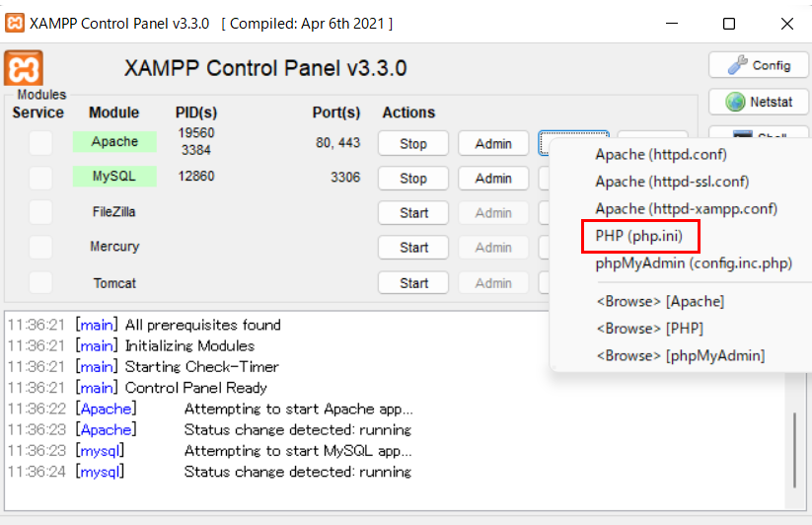Toggle the MySQL service checkbox
812x525 pixels.
(x=40, y=178)
